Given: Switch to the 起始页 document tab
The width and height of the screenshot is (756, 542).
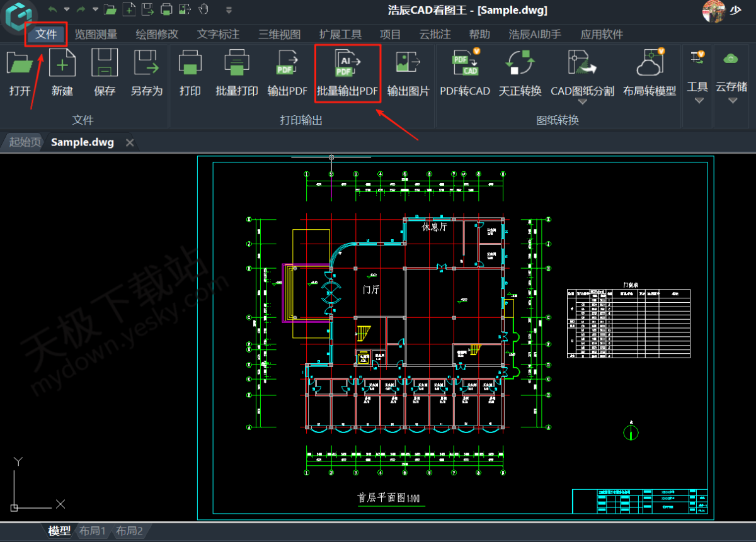Looking at the screenshot, I should click(x=25, y=142).
